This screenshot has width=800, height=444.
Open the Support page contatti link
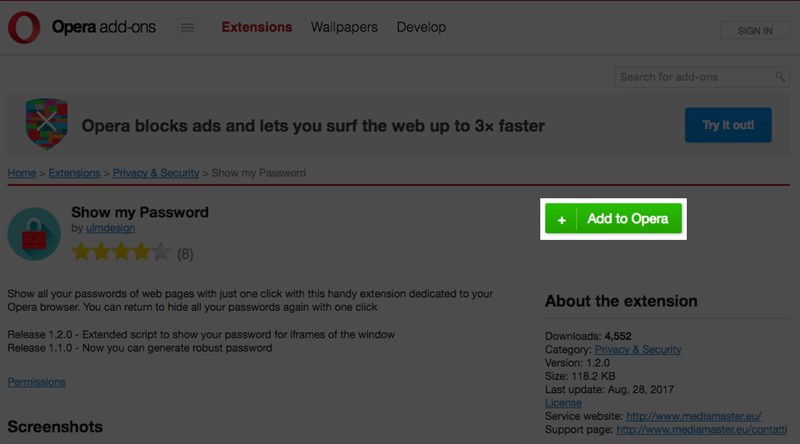[x=702, y=430]
